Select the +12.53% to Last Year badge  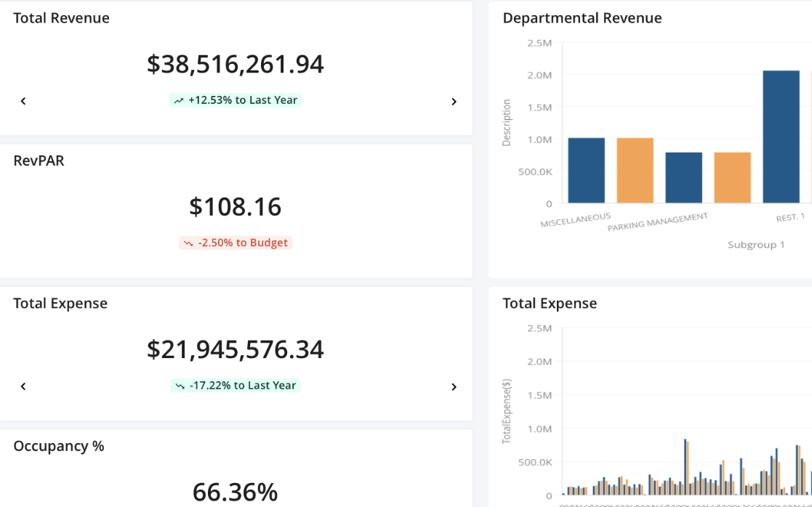pos(236,100)
